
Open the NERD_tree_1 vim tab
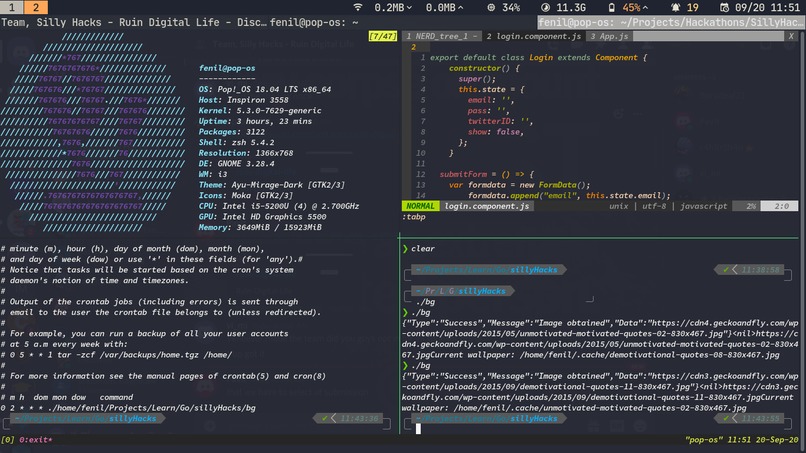pyautogui.click(x=442, y=36)
